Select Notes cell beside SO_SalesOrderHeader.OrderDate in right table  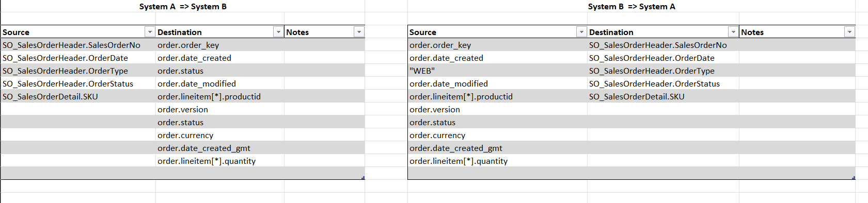pos(797,58)
